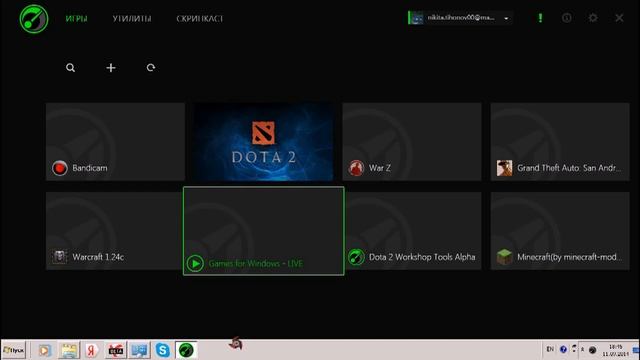Click the account avatar picture
Viewport: 640px width, 360px height.
[x=417, y=18]
